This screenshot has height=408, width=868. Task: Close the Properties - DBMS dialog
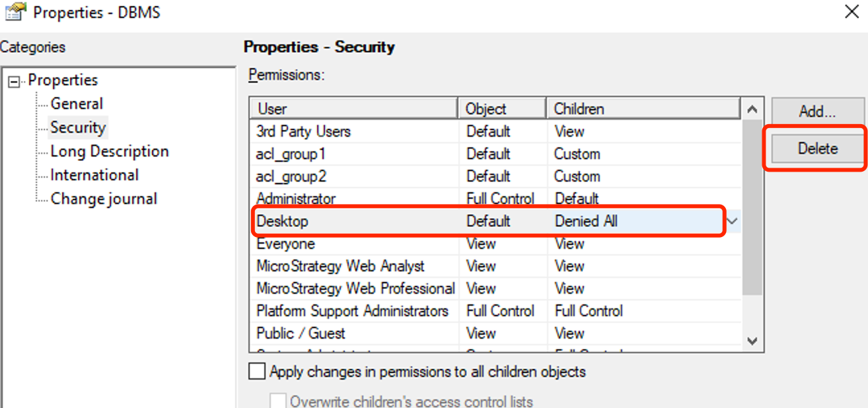pyautogui.click(x=853, y=12)
